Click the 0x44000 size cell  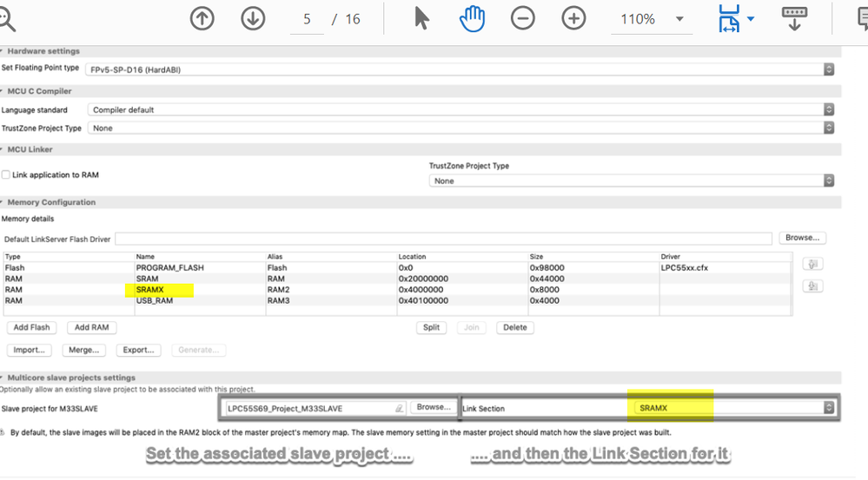pos(547,279)
